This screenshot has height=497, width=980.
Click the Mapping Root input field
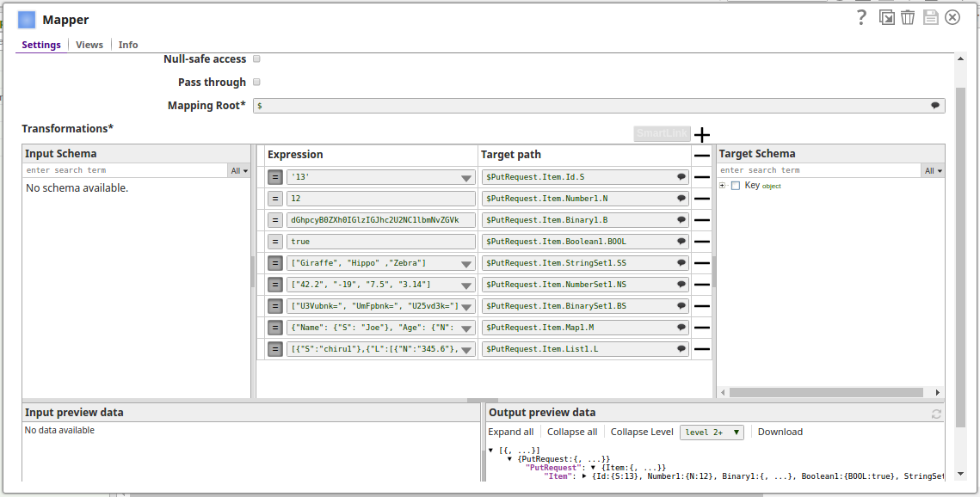point(599,106)
